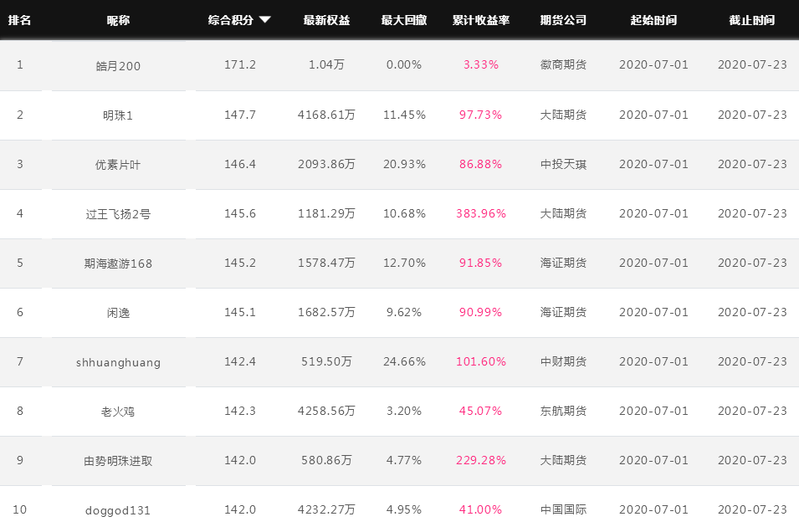Select the 闲逸 nickname
The height and width of the screenshot is (532, 799).
[118, 313]
